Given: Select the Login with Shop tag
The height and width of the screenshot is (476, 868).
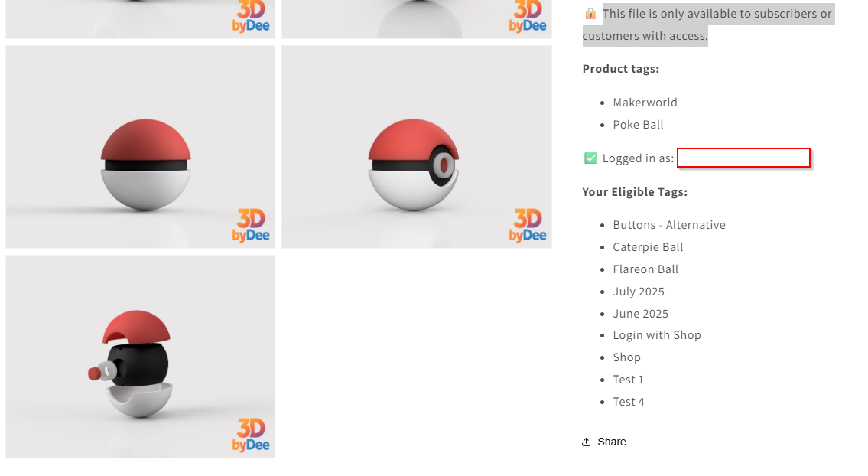Looking at the screenshot, I should [656, 335].
